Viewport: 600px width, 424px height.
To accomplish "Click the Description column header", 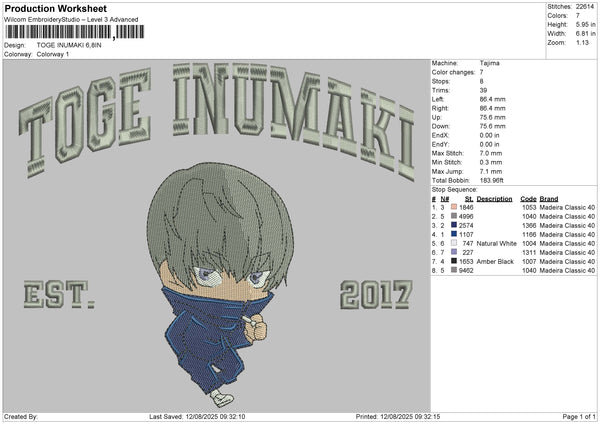I will coord(494,199).
